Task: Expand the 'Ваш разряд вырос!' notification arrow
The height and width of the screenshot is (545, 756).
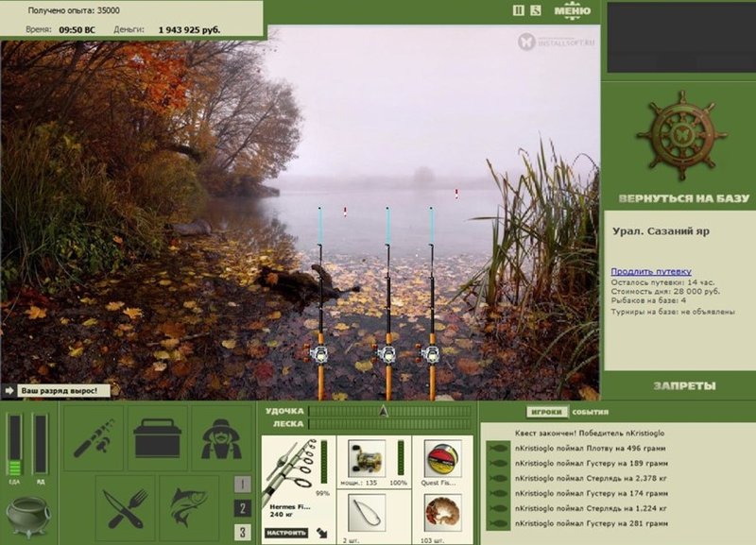Action: (9, 390)
